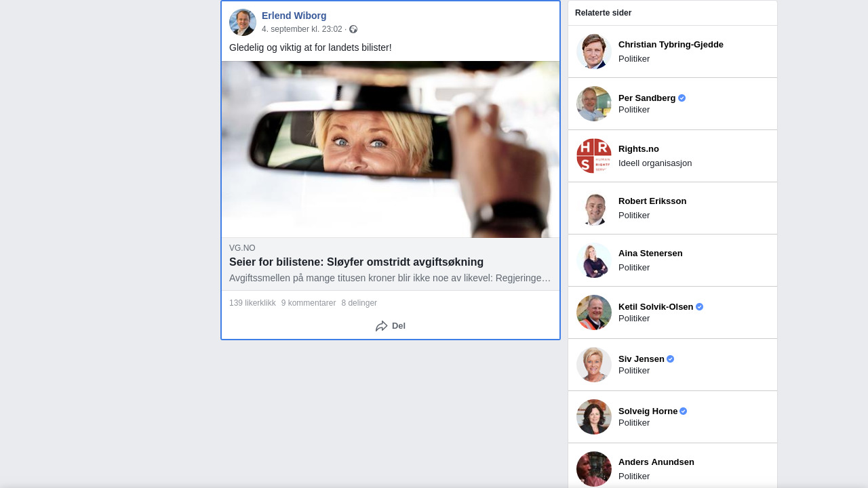Image resolution: width=868 pixels, height=488 pixels.
Task: Open Anders Anundsen's page name
Action: (656, 462)
